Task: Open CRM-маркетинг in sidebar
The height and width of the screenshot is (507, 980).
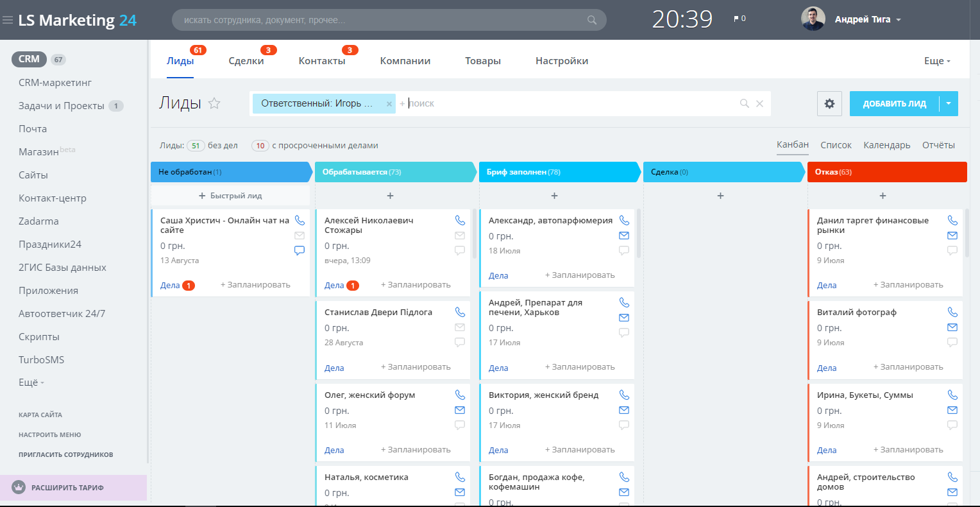Action: tap(55, 83)
